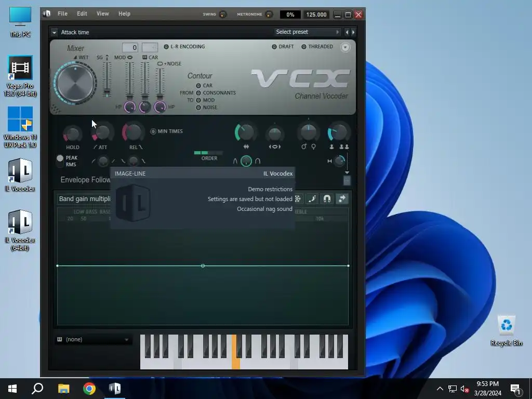Go to the previous preset arrow
The width and height of the screenshot is (532, 399).
[x=347, y=32]
